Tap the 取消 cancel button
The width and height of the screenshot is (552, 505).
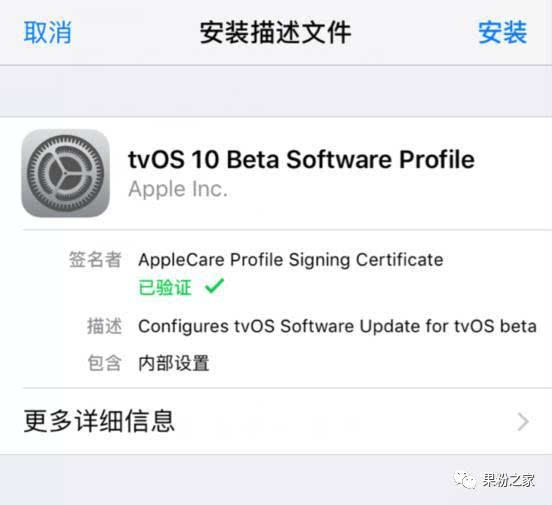(x=47, y=32)
